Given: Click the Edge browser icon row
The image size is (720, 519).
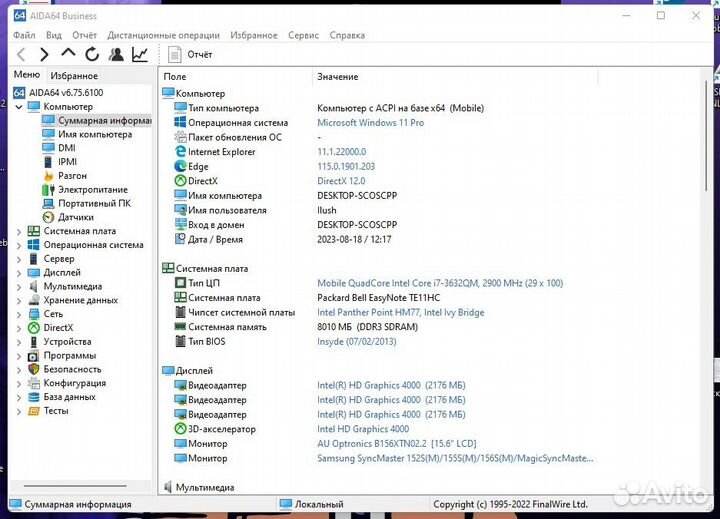Looking at the screenshot, I should [x=180, y=166].
